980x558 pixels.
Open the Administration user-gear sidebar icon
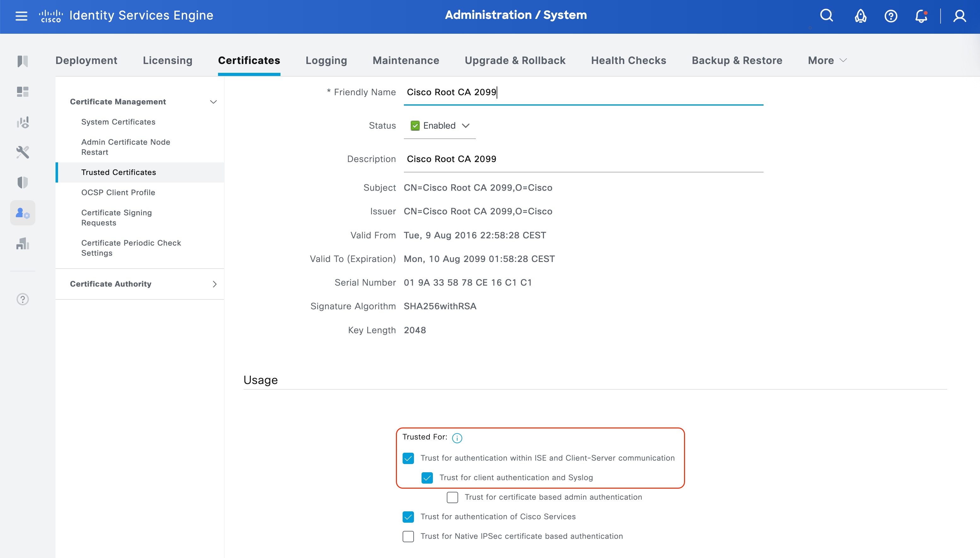pyautogui.click(x=23, y=213)
